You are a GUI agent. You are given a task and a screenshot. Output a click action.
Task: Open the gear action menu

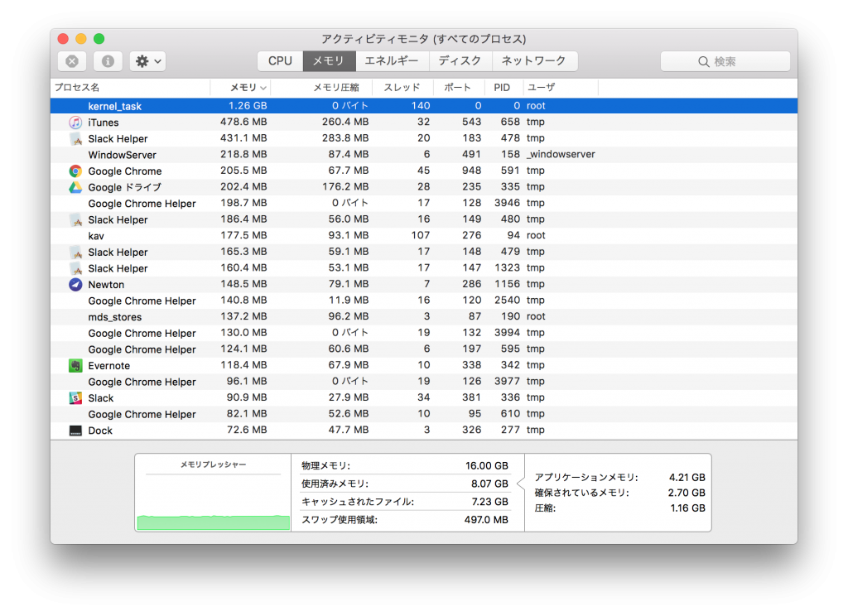click(x=147, y=61)
